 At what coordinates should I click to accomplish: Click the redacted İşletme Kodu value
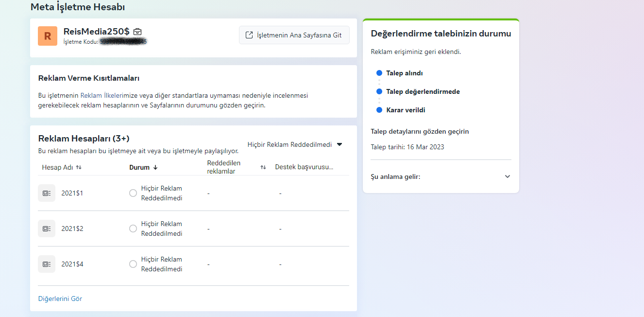tap(123, 42)
